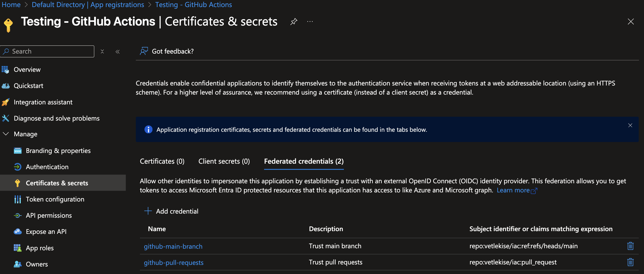Open Token configuration from sidebar
The width and height of the screenshot is (644, 274).
click(x=55, y=199)
